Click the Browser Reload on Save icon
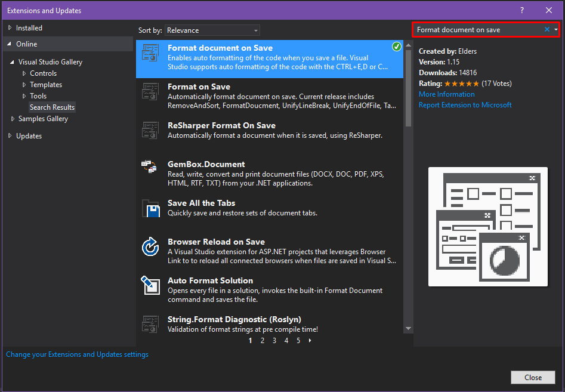 (x=150, y=247)
